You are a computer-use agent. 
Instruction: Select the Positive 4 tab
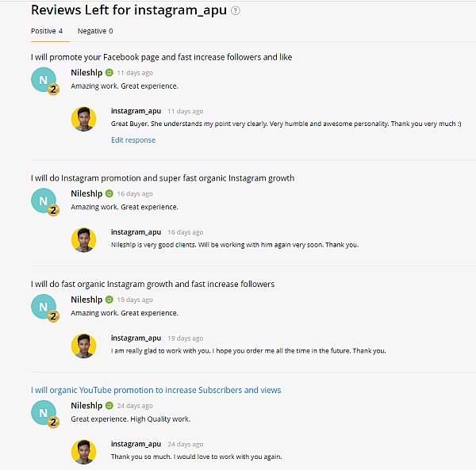[47, 31]
